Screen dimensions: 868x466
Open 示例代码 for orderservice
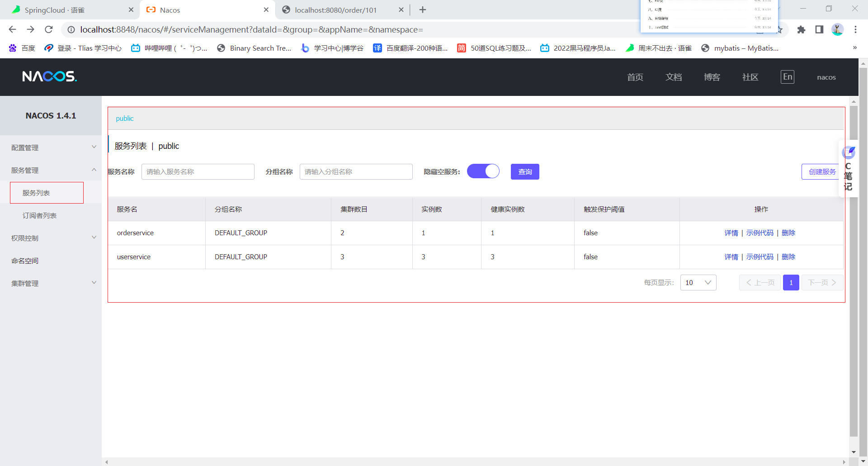[x=760, y=233]
